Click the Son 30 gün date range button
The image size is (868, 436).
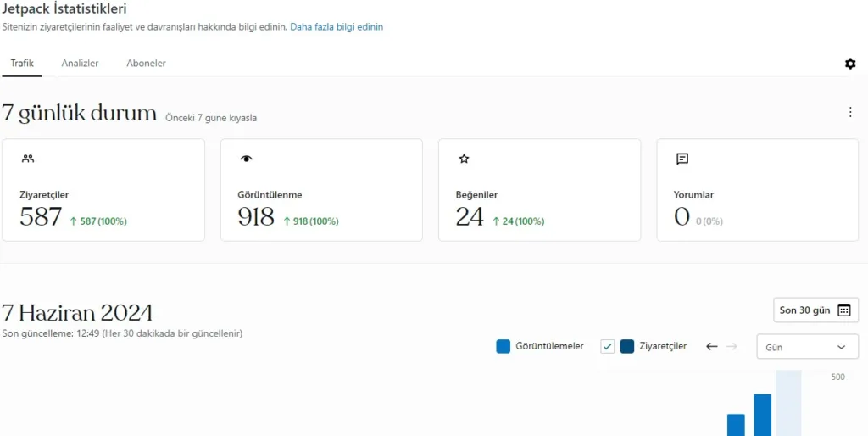coord(815,310)
